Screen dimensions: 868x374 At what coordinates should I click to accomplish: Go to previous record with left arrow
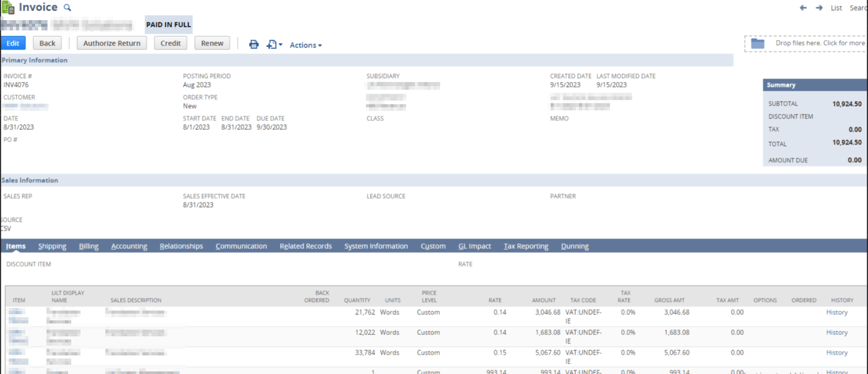pos(803,8)
